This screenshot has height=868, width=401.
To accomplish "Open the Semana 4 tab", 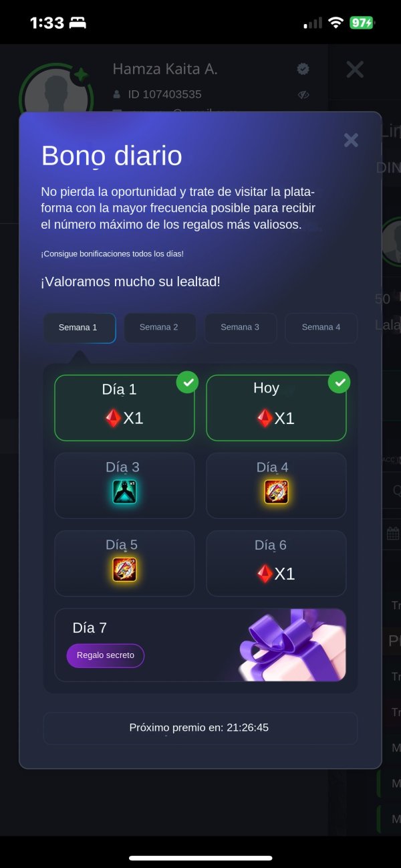I will (x=321, y=328).
